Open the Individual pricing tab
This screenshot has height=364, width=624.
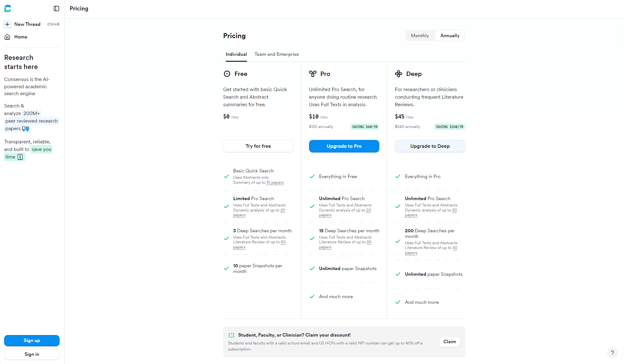(x=236, y=54)
